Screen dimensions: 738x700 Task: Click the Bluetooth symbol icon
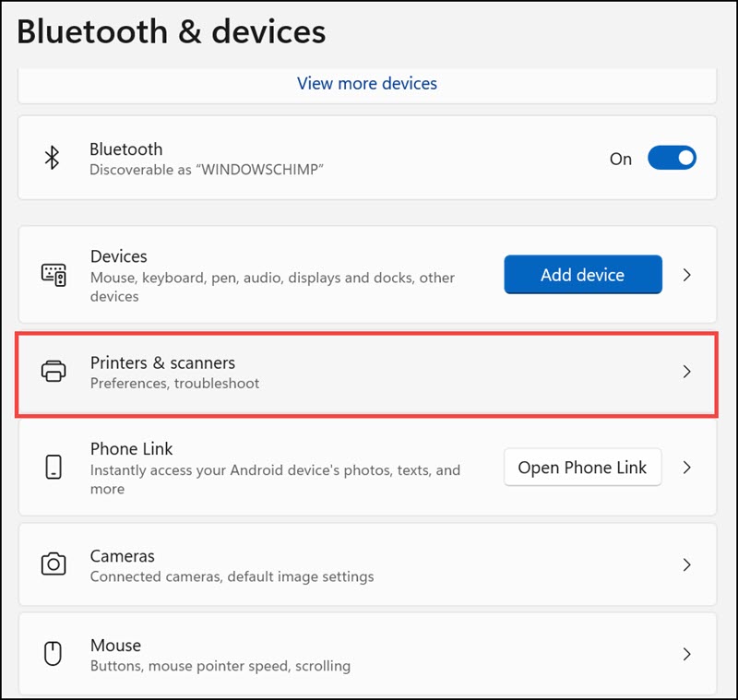[x=52, y=158]
